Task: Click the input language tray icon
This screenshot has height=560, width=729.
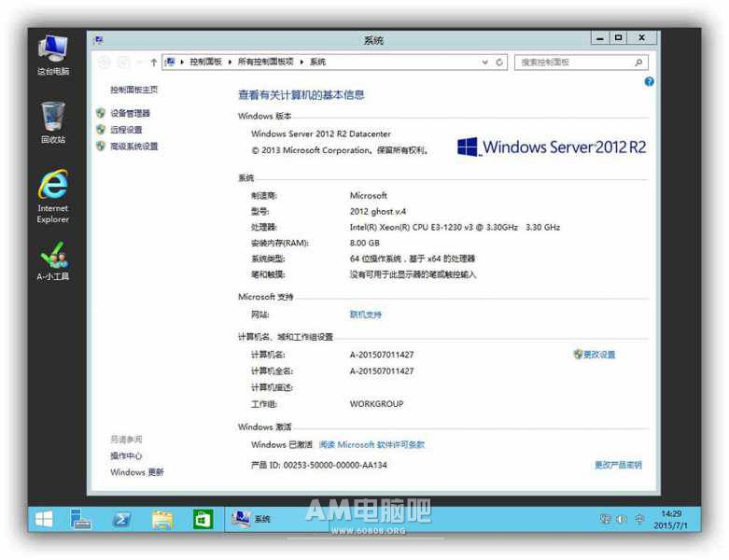Action: click(639, 519)
